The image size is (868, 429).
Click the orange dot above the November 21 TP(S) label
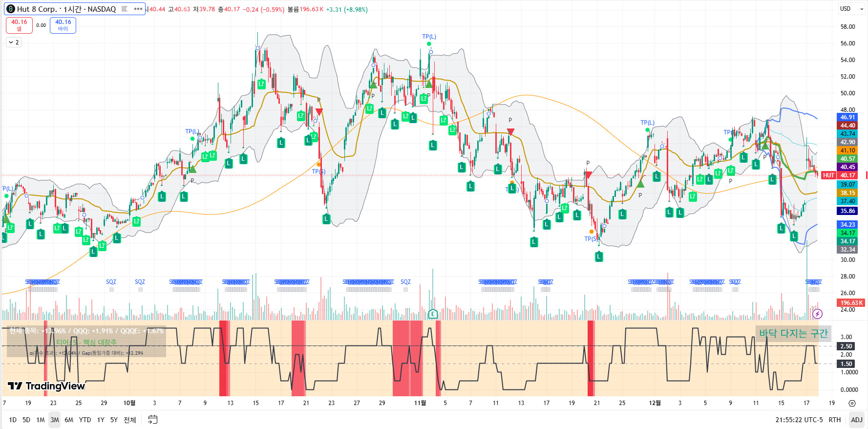pos(592,232)
